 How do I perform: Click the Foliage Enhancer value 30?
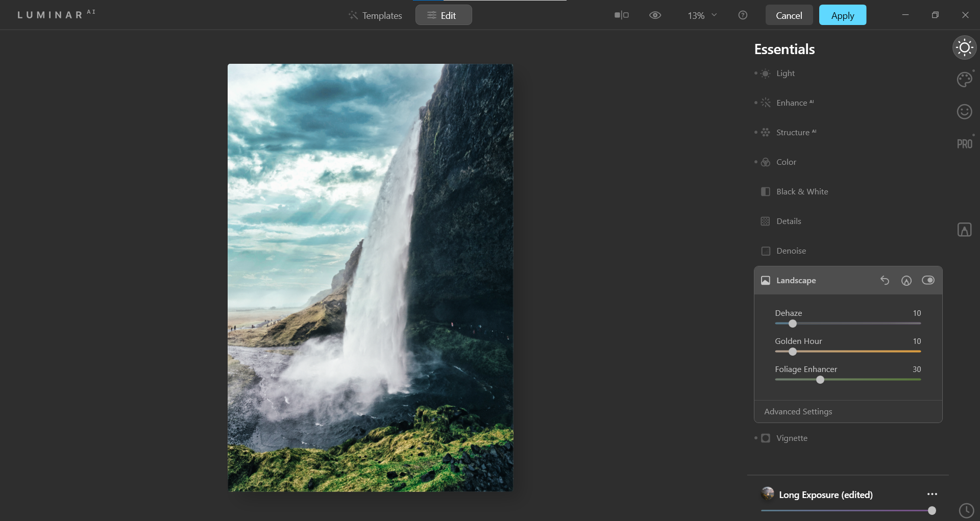click(x=917, y=369)
